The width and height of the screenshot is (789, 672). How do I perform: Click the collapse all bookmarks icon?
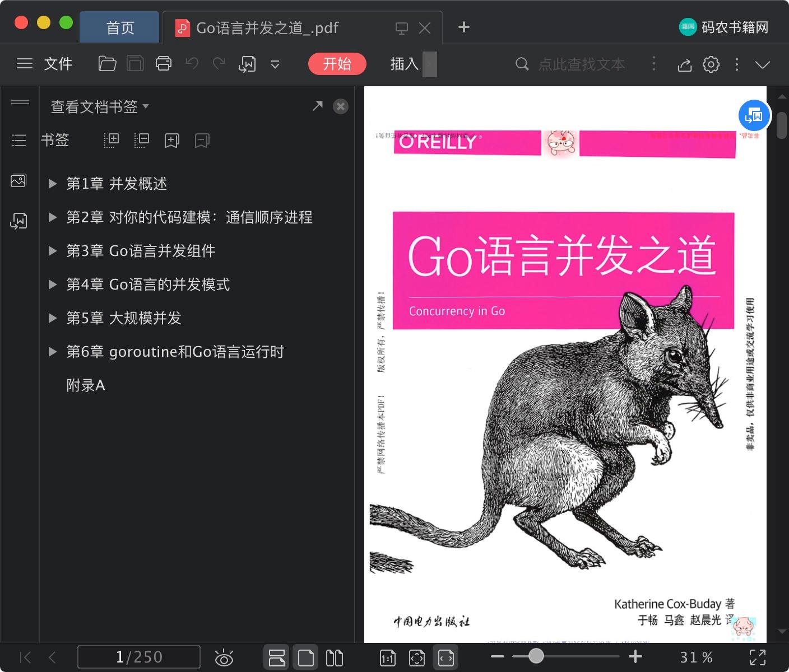tap(142, 140)
